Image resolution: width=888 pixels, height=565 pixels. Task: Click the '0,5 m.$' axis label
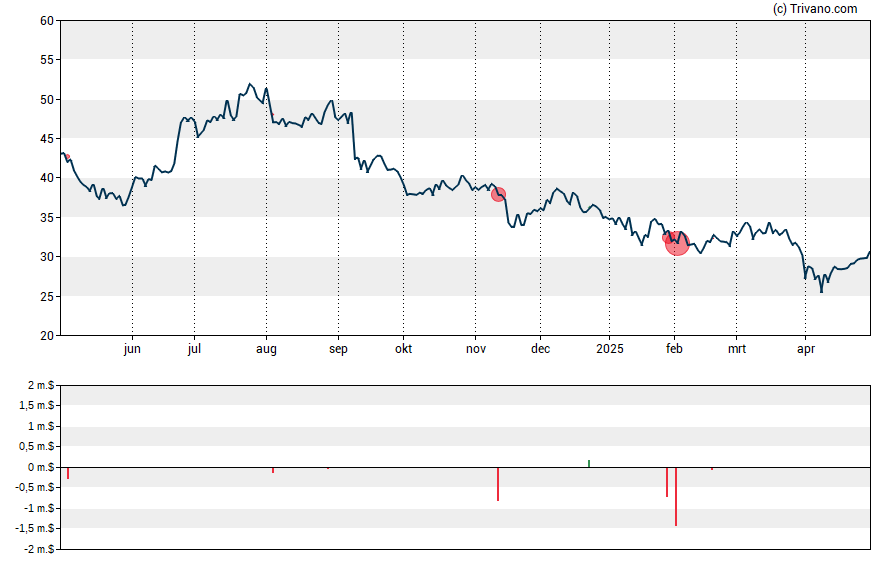pyautogui.click(x=37, y=447)
